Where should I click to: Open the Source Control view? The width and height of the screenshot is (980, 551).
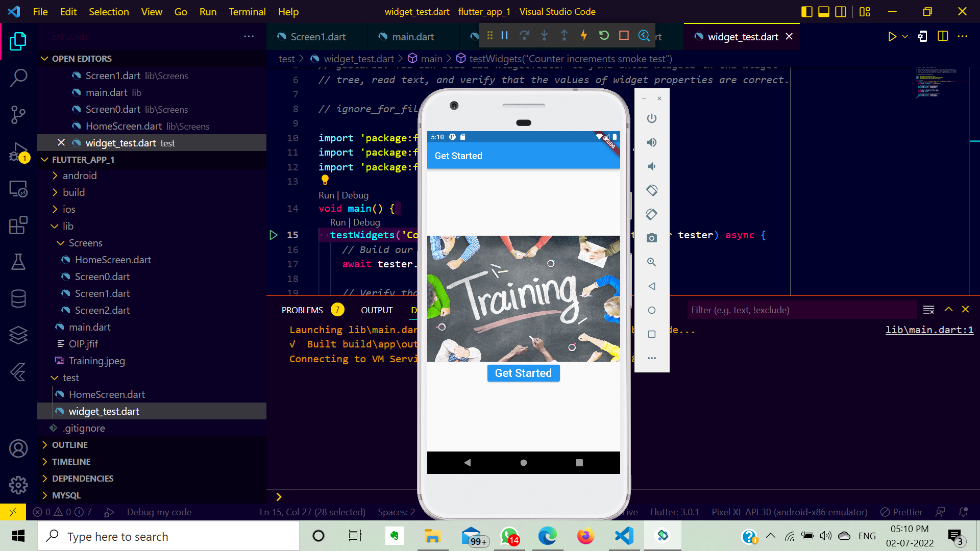tap(18, 115)
